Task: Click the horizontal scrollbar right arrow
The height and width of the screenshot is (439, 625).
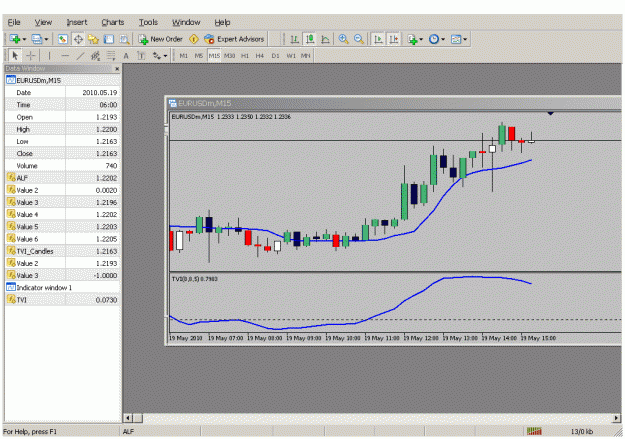Action: click(616, 418)
